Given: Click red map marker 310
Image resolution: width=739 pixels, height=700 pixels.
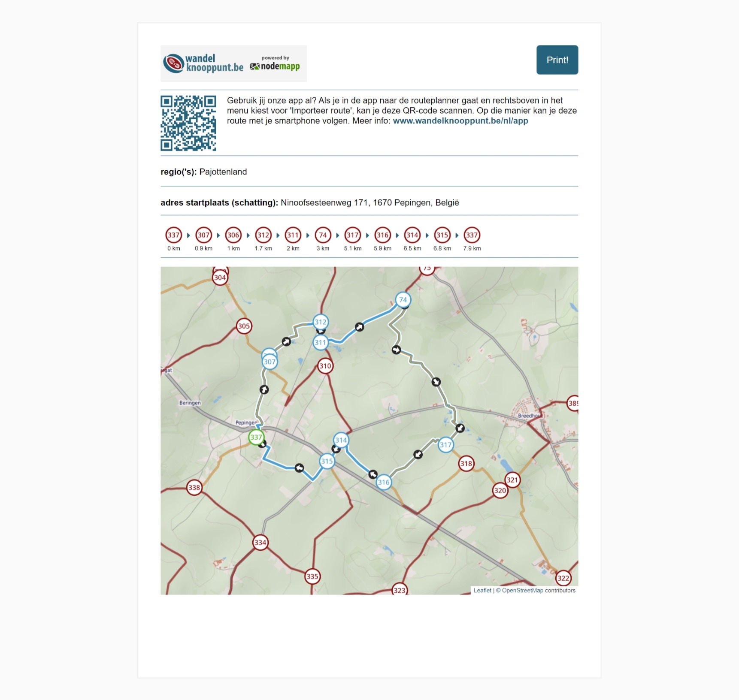Looking at the screenshot, I should 325,366.
